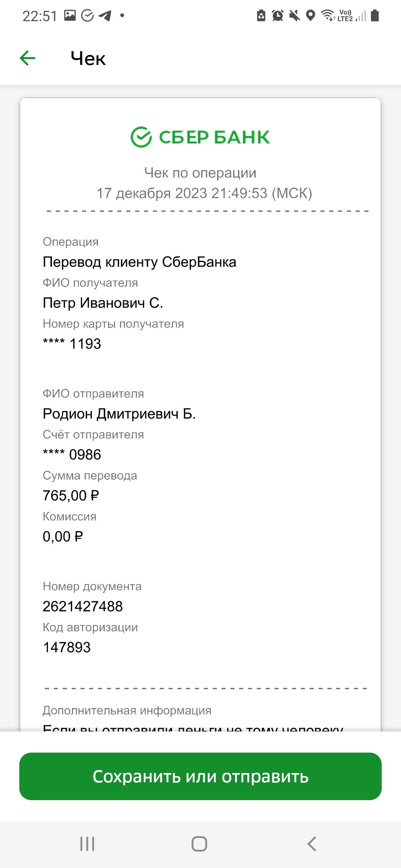Tap recipient name Петр Иванович С.

tap(103, 303)
